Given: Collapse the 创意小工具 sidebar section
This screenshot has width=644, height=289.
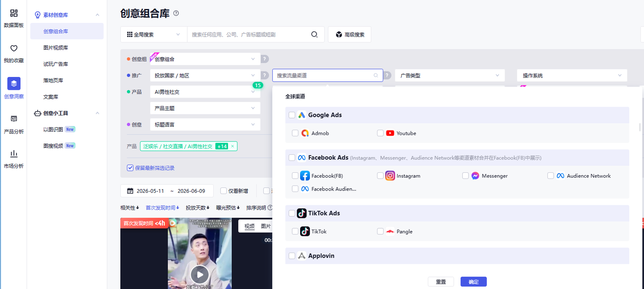Looking at the screenshot, I should [97, 113].
